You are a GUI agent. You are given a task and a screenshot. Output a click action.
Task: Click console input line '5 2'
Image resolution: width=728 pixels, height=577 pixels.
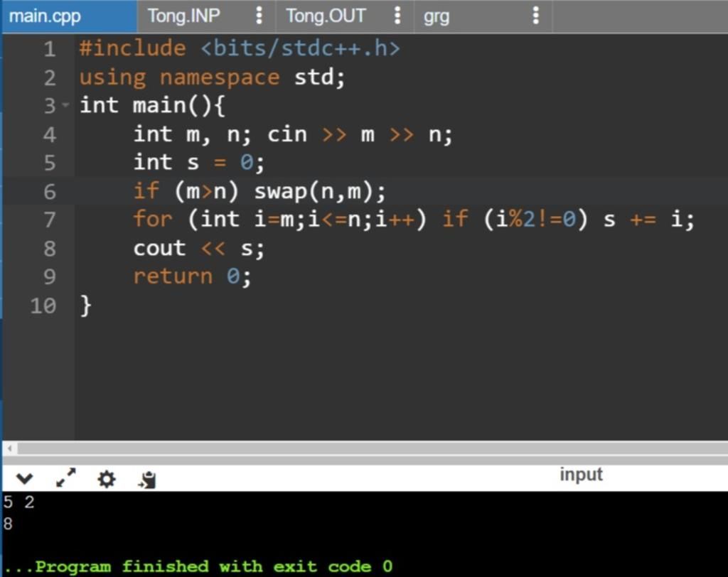(18, 502)
